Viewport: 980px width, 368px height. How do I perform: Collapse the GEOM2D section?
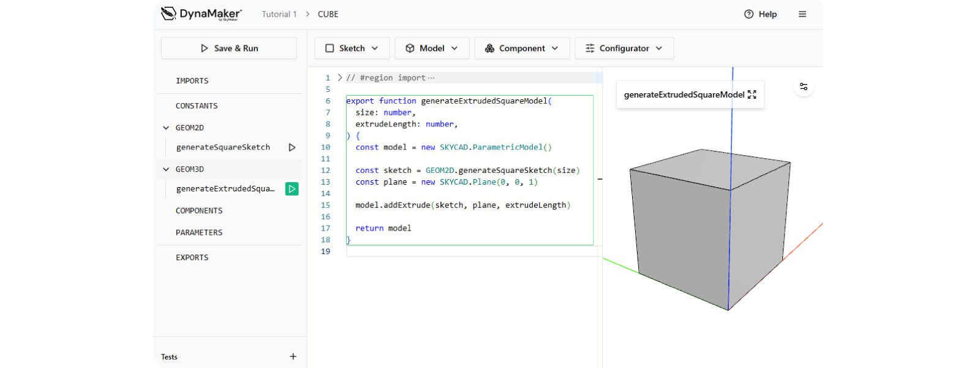click(166, 128)
